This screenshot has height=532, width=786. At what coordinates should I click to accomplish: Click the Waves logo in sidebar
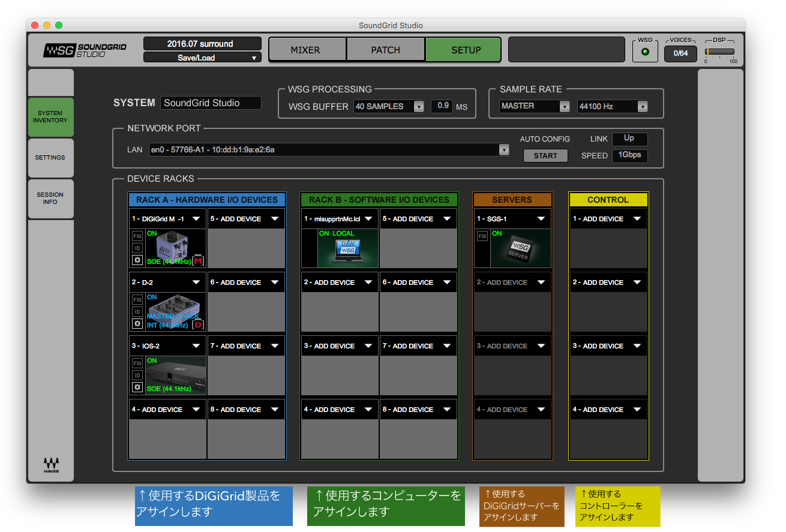tap(51, 465)
